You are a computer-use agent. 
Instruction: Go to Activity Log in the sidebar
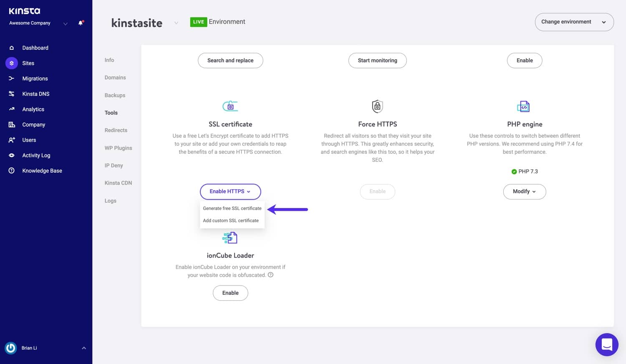[x=36, y=155]
